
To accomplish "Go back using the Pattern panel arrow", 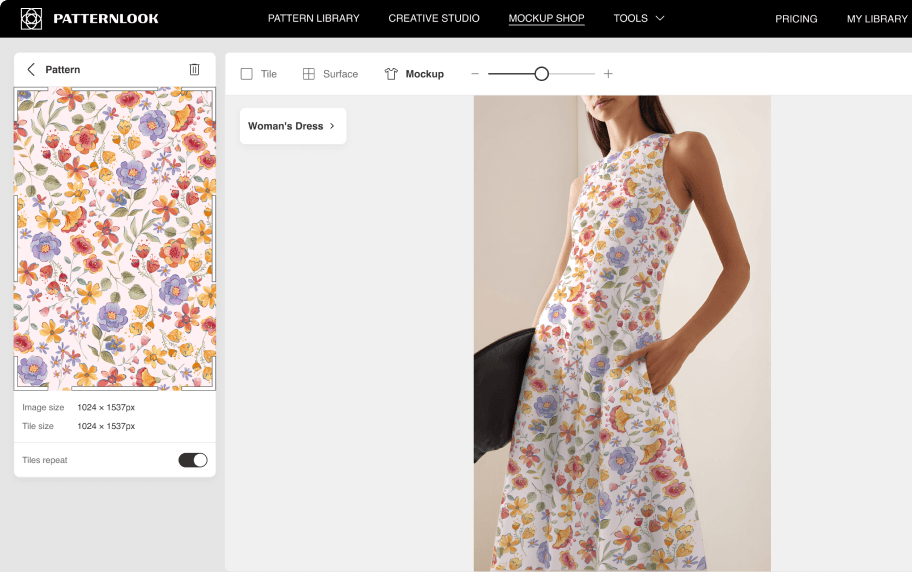I will (31, 70).
